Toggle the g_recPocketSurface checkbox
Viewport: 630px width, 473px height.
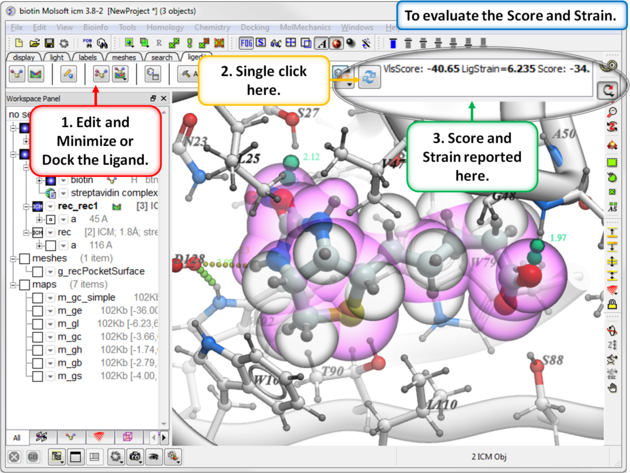[38, 271]
